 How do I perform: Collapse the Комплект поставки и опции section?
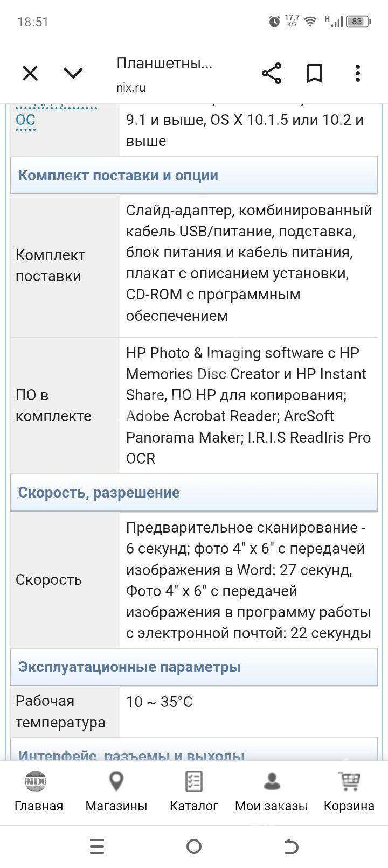click(194, 175)
